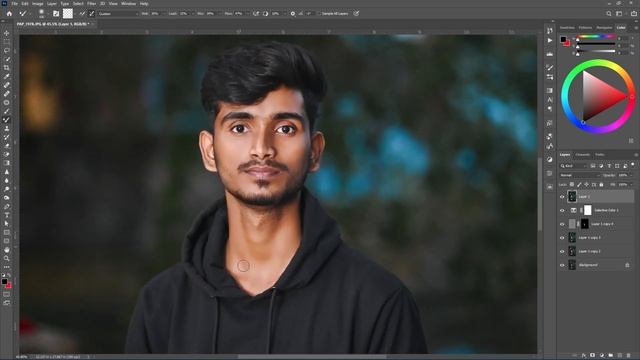Click the toolbar foreground color swatch

[4, 282]
